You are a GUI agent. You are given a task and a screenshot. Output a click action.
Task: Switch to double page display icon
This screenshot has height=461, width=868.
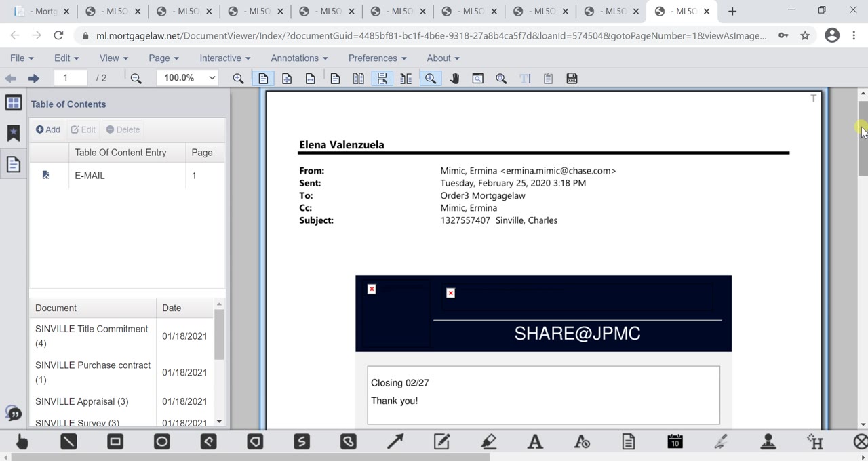click(x=359, y=79)
